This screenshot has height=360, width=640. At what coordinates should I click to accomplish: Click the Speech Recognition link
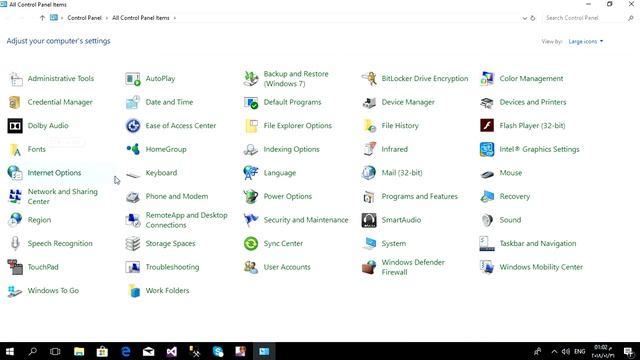(60, 244)
